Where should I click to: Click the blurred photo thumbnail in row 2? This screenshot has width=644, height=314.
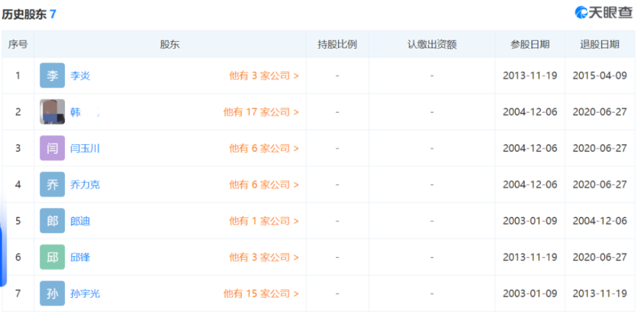click(52, 112)
